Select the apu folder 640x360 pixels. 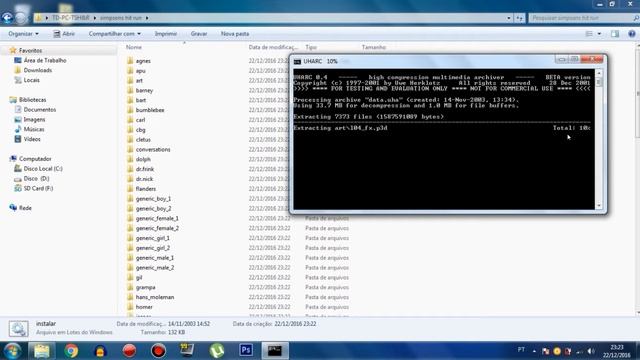(x=140, y=71)
